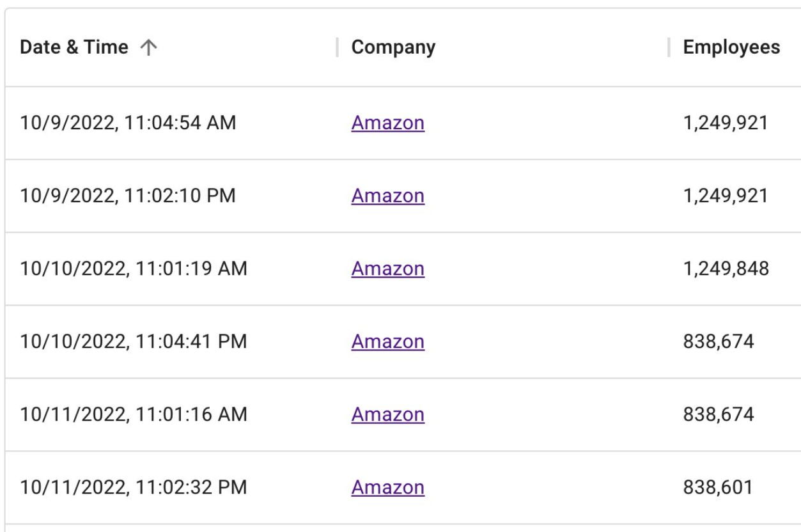Screen dimensions: 801x532
Task: Open Amazon link in 10/10/2022 11:01:19 AM row
Action: click(x=387, y=269)
